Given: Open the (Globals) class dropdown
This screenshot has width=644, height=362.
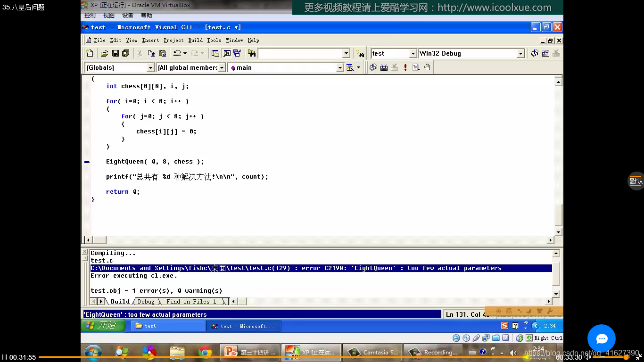Looking at the screenshot, I should point(150,68).
